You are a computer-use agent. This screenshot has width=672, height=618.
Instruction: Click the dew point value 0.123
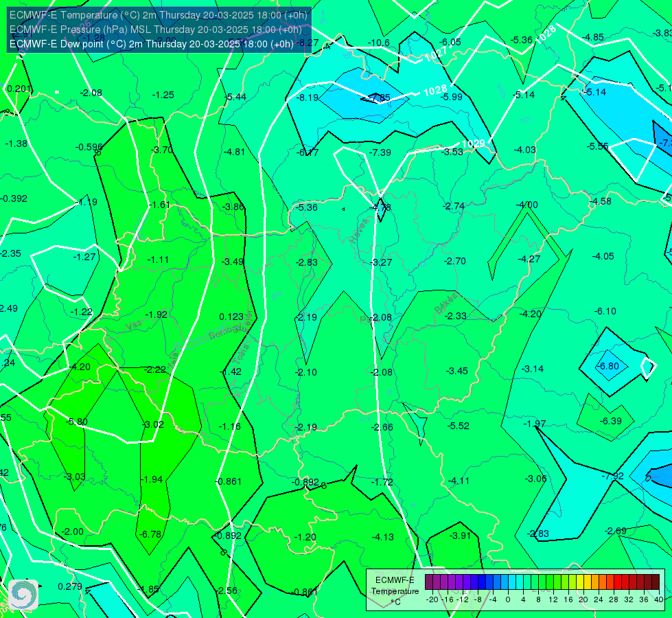point(231,317)
